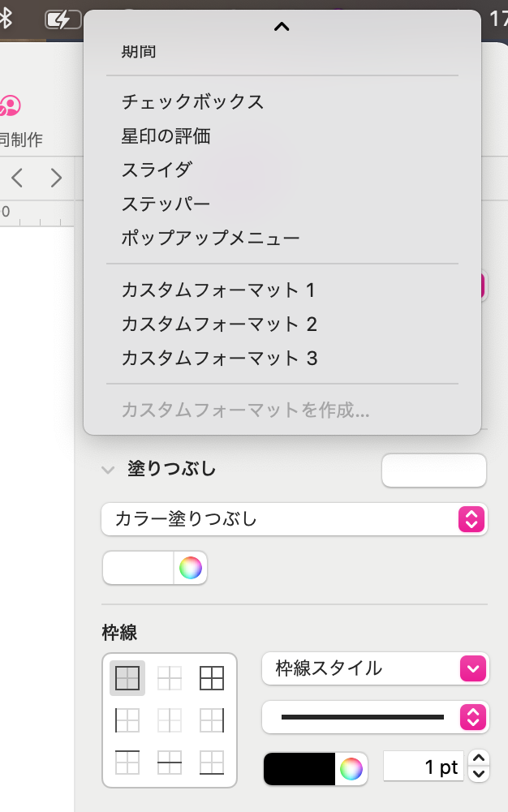Open the fill color wheel picker
The width and height of the screenshot is (508, 812).
[x=191, y=568]
